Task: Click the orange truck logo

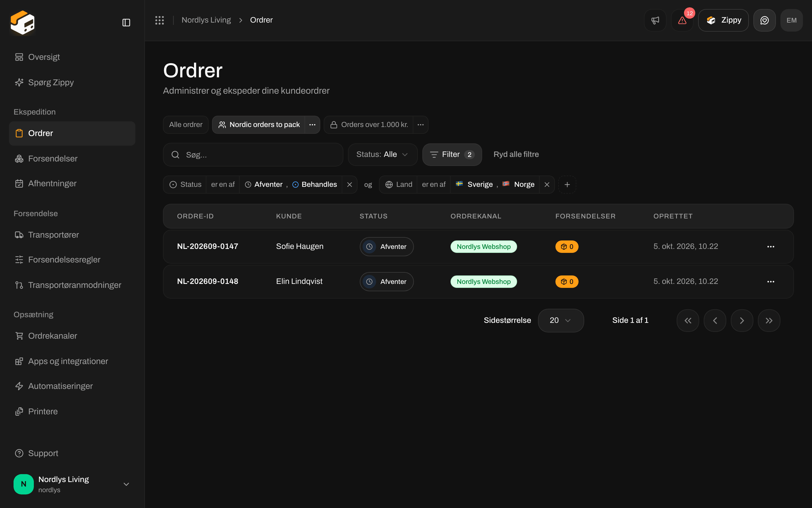Action: point(23,23)
